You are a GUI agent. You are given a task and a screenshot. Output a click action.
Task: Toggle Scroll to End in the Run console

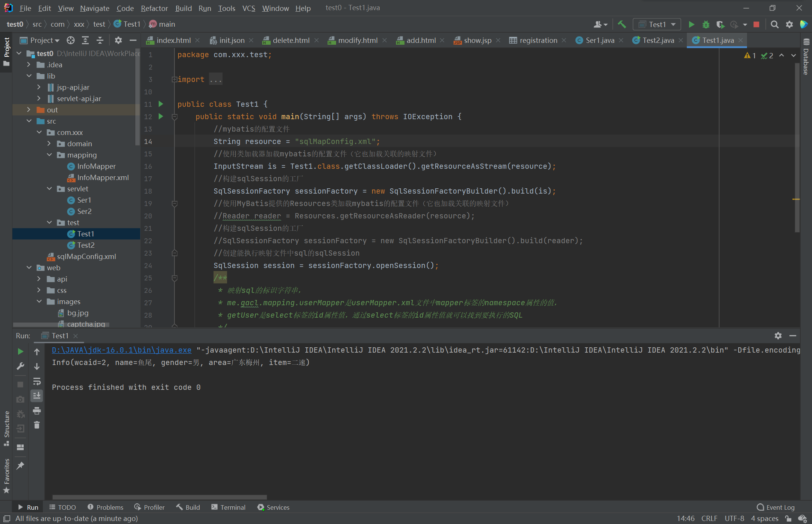37,396
